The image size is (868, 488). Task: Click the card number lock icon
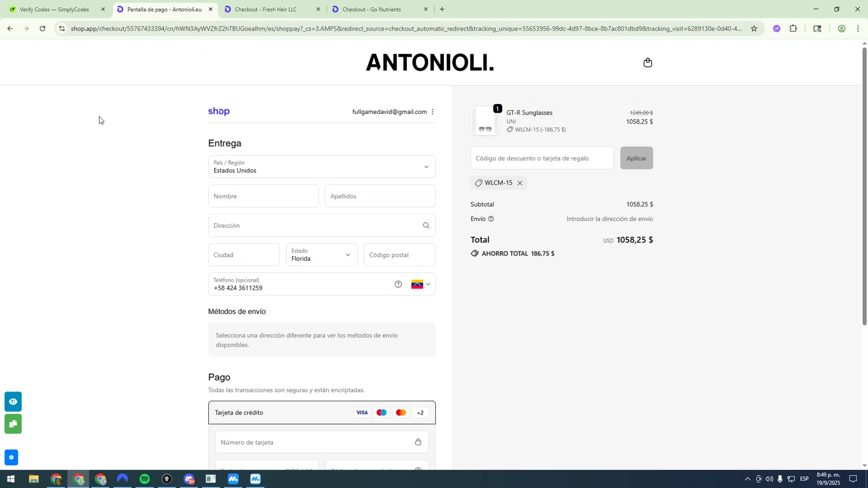click(418, 442)
